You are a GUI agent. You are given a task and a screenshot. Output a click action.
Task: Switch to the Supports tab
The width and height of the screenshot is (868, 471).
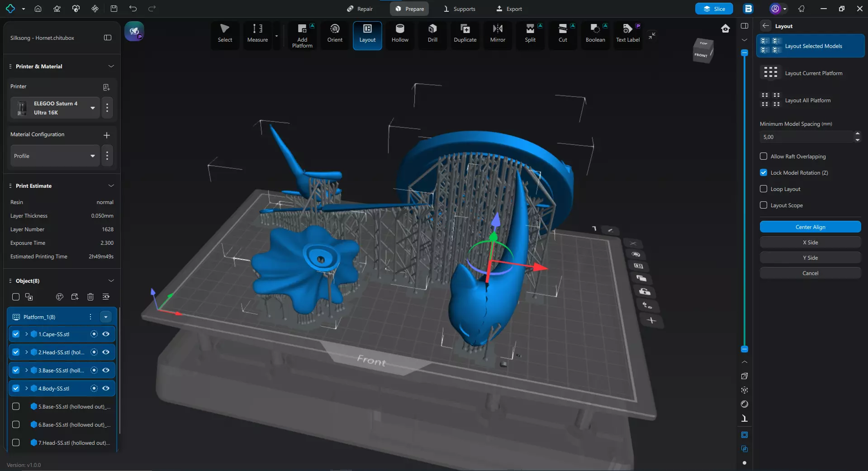(459, 9)
